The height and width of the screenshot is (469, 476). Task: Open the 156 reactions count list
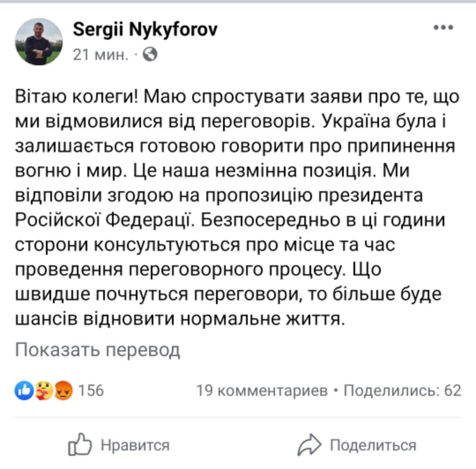91,391
